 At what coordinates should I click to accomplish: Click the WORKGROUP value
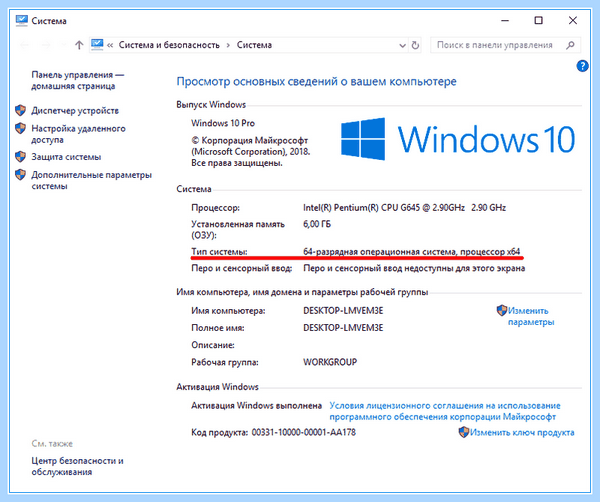coord(330,362)
